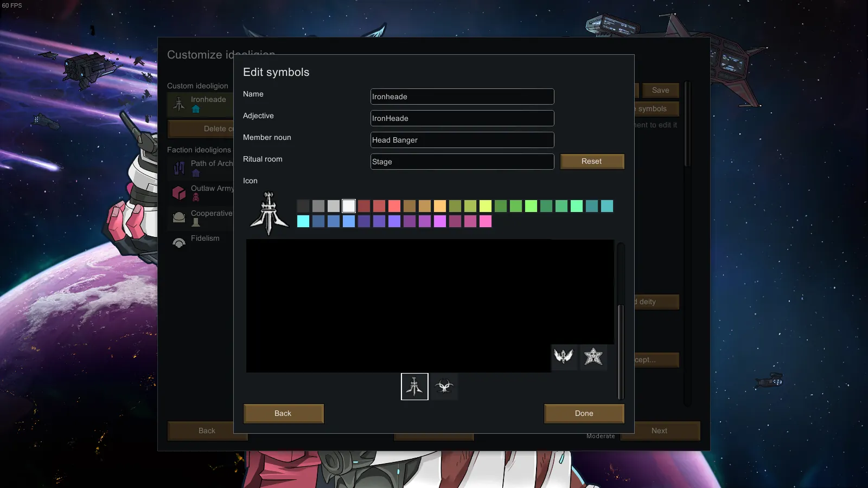This screenshot has width=868, height=488.
Task: Choose the hot pink color swatch
Action: point(486,221)
